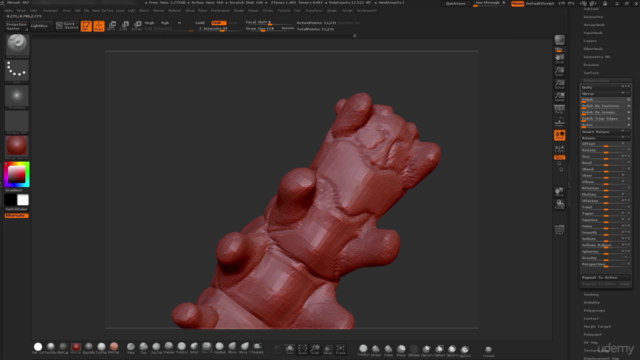Expand the Polygroups section
The width and height of the screenshot is (640, 360).
click(x=594, y=310)
